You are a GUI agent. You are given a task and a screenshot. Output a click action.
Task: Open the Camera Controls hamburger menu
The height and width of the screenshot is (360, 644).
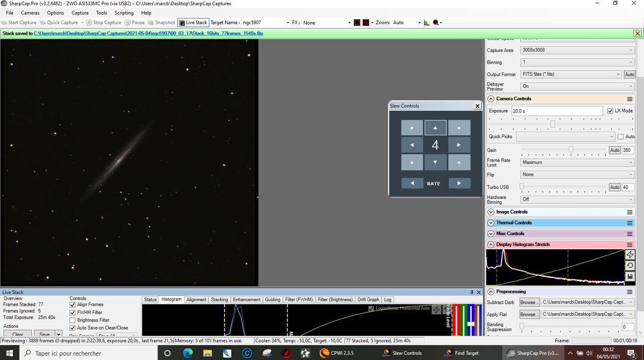point(629,99)
